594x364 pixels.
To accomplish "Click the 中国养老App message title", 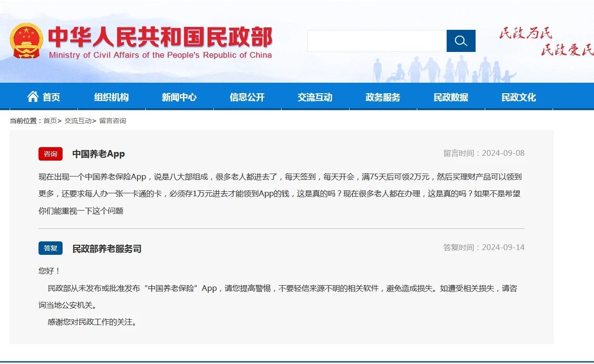I will (98, 154).
